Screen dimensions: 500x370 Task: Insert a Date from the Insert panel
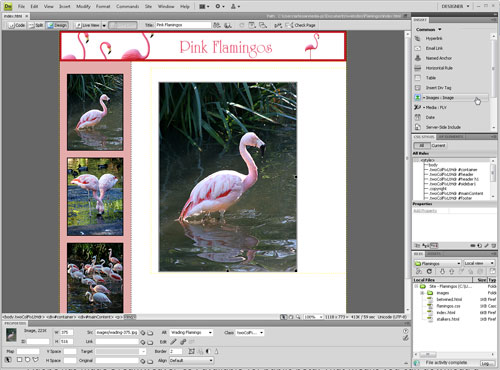(430, 117)
